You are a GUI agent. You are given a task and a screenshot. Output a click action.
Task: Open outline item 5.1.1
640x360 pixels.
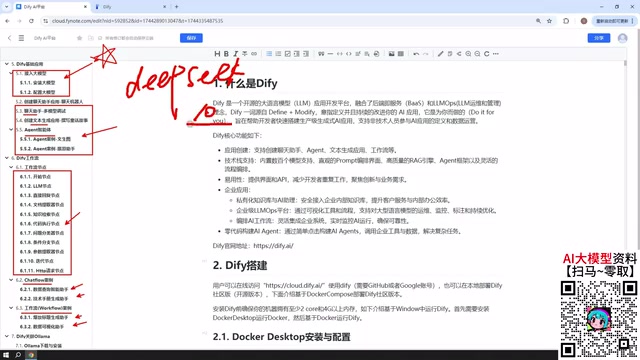tap(38, 83)
